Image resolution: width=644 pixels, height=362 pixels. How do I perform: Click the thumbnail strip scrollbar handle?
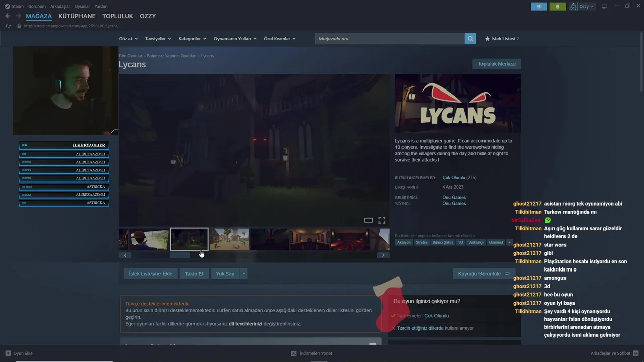(x=180, y=255)
